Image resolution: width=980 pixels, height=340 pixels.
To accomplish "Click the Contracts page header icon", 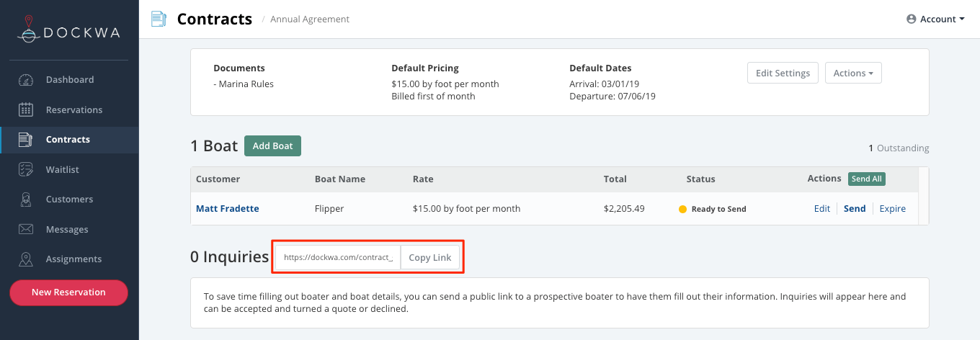I will [x=159, y=19].
